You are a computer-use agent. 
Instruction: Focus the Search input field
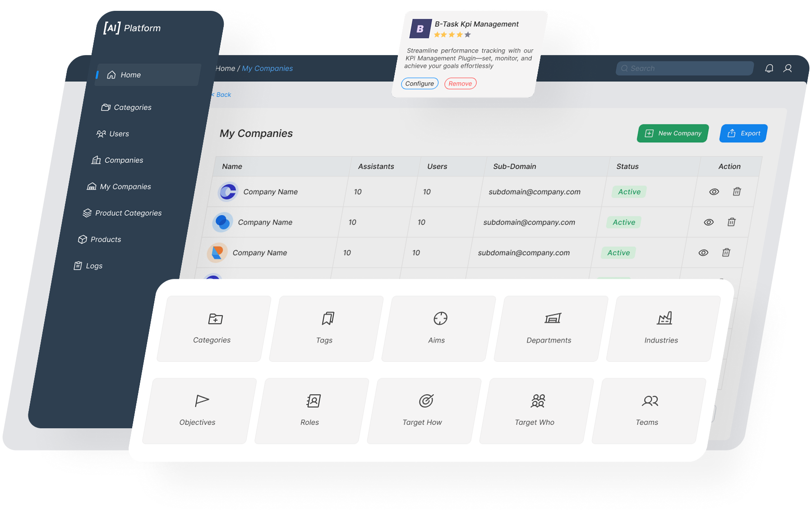[x=685, y=68]
